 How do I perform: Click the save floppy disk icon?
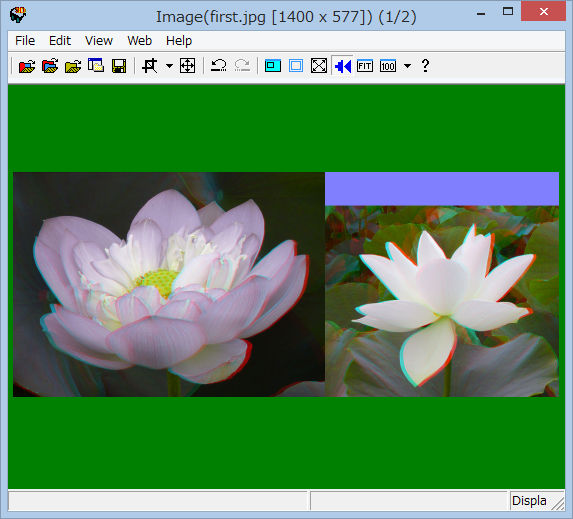119,66
